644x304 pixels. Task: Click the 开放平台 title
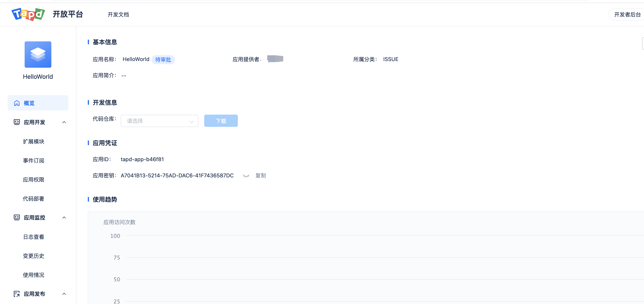coord(68,14)
